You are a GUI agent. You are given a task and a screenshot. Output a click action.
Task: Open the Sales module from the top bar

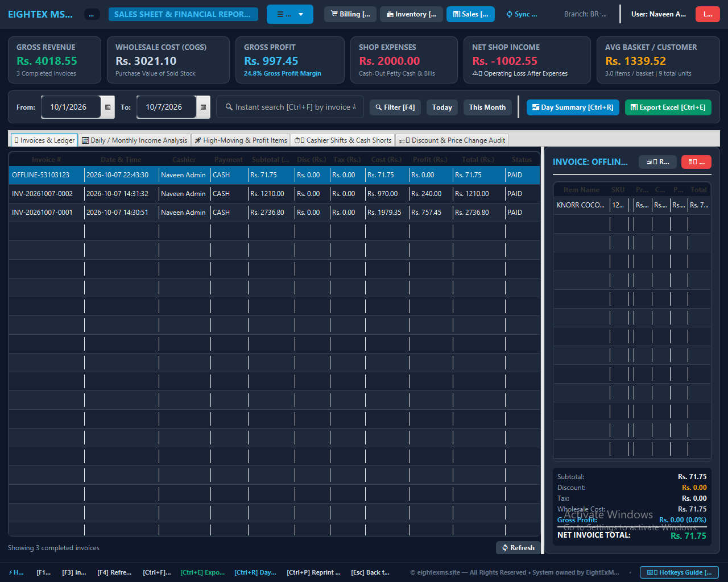[x=470, y=14]
